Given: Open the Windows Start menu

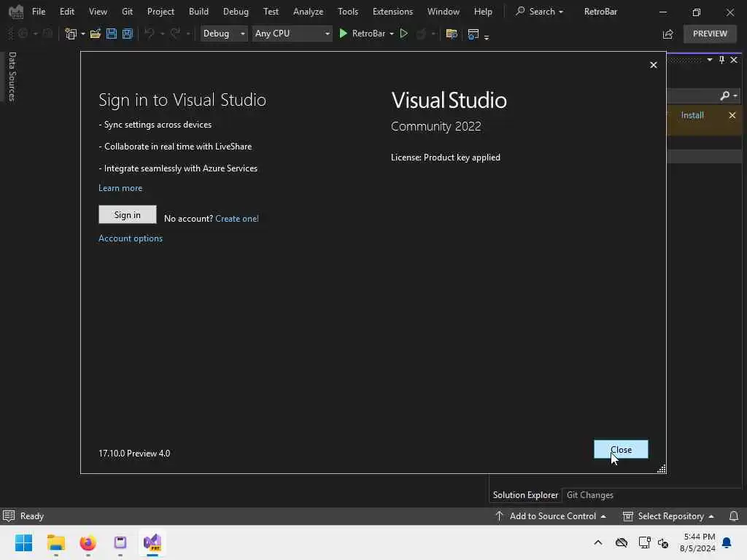Looking at the screenshot, I should 24,542.
